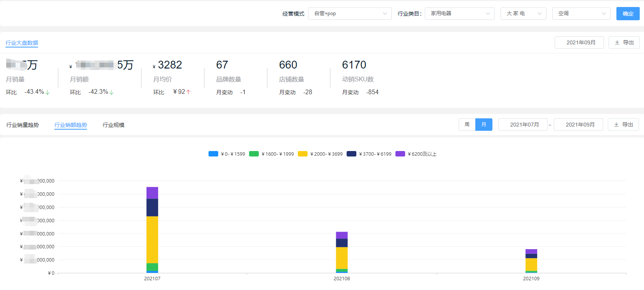Toggle the ¥1600-¥1999 green legend series
The width and height of the screenshot is (644, 290).
(x=272, y=154)
